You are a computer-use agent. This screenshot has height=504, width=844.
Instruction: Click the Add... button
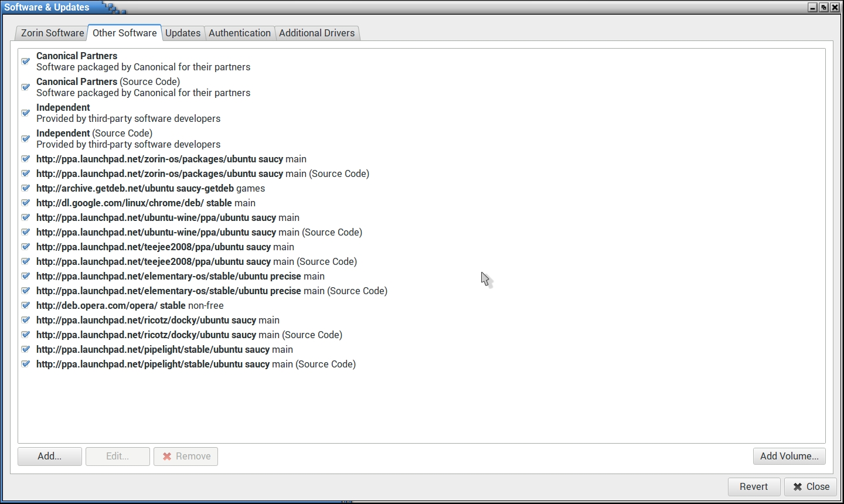tap(50, 456)
